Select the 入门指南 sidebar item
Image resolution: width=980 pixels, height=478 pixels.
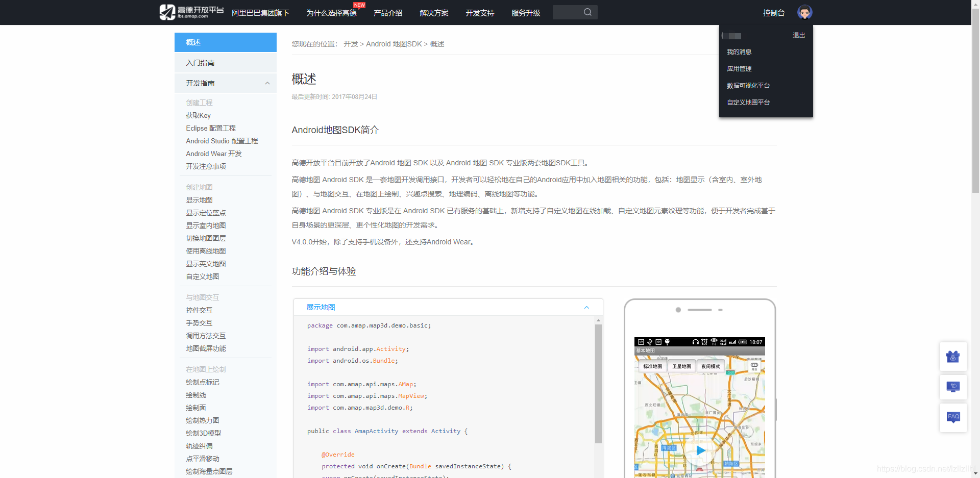click(x=226, y=63)
